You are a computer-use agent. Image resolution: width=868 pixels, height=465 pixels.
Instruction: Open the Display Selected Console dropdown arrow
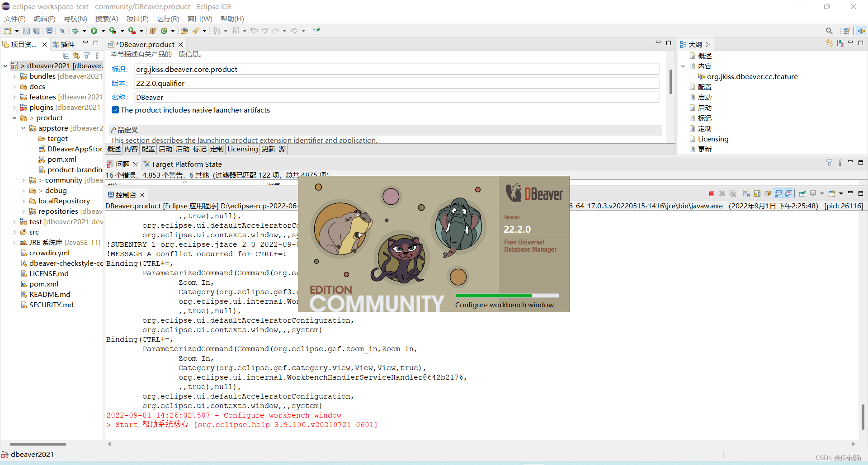click(x=822, y=193)
